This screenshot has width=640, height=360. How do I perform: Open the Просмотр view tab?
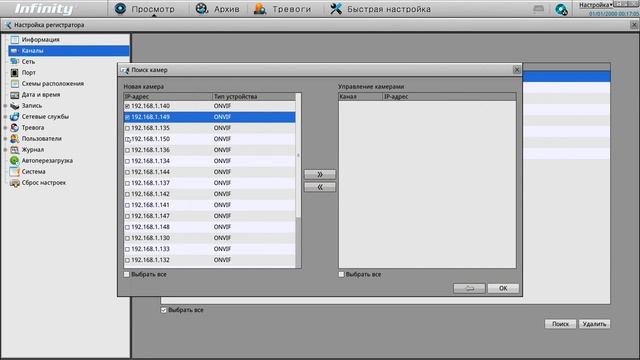(144, 9)
